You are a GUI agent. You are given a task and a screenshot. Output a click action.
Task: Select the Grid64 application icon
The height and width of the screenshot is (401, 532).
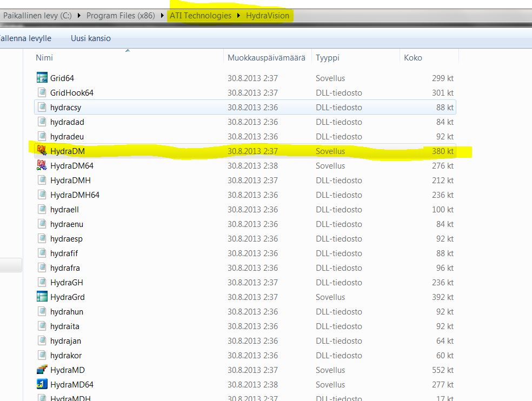[x=42, y=78]
